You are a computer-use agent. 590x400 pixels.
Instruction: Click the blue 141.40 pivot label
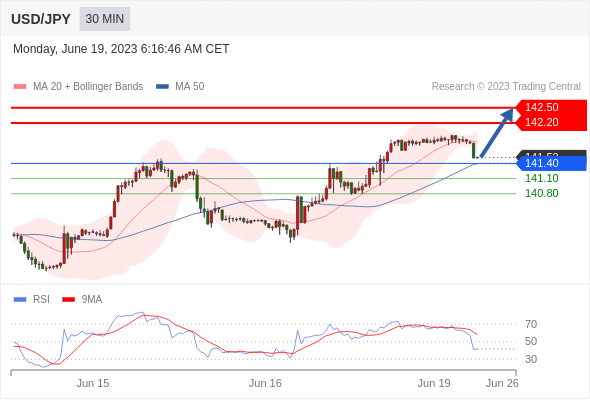pyautogui.click(x=551, y=163)
